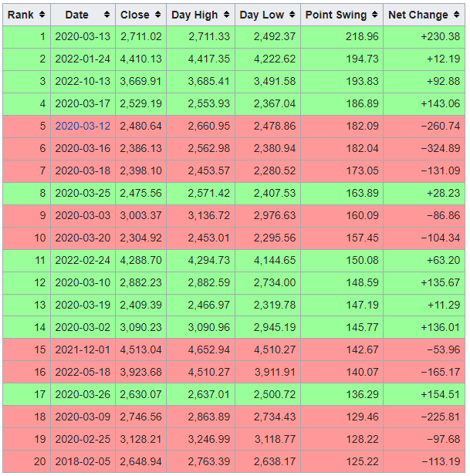Open the 2020-03-12 date link
The height and width of the screenshot is (476, 470).
pos(83,126)
